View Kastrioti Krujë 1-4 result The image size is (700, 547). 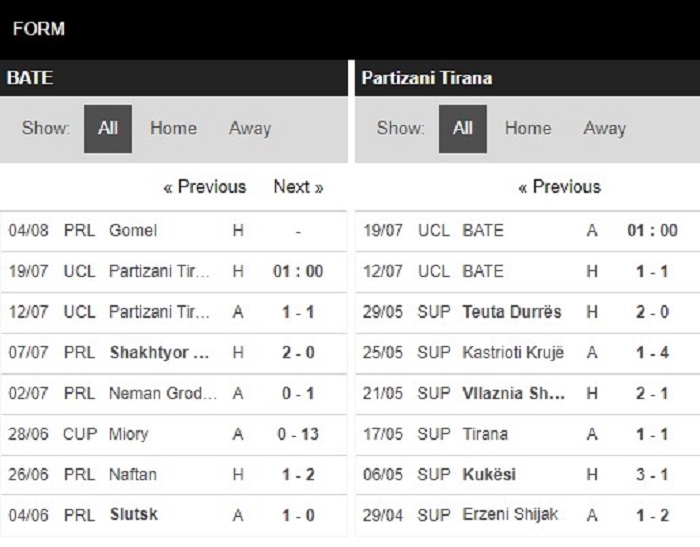[528, 353]
